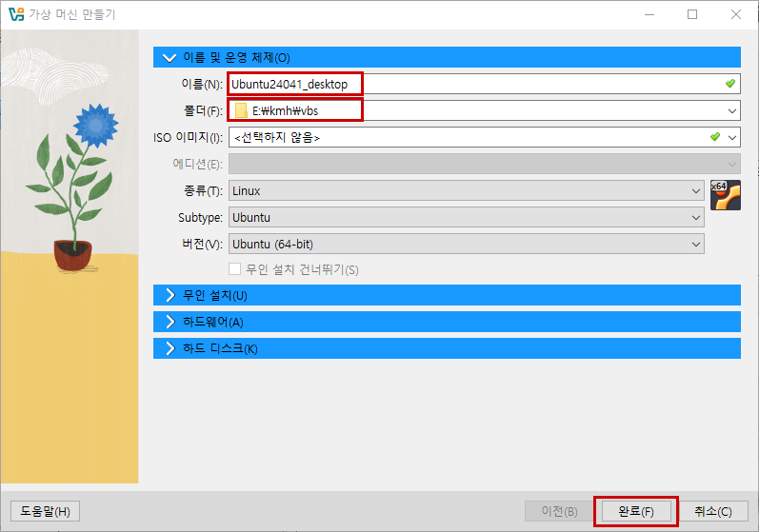Toggle 무인 설치 건너뛰기 checkbox
This screenshot has height=532, width=759.
[235, 269]
